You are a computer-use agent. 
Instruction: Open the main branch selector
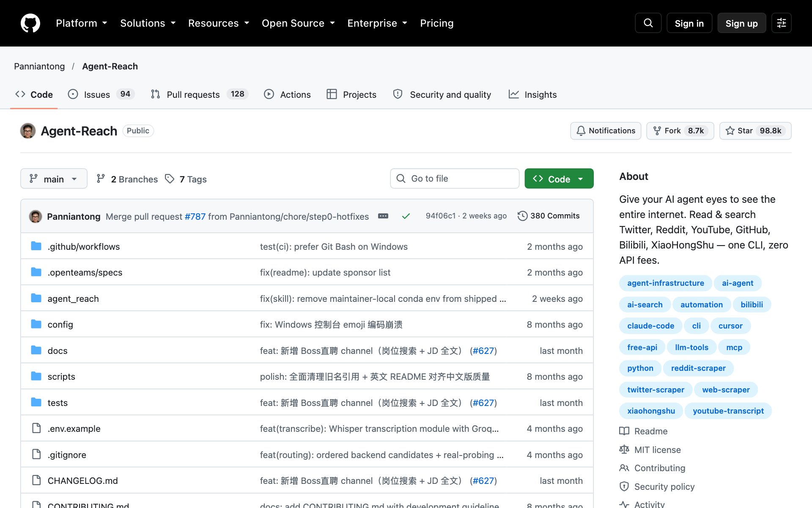click(54, 179)
